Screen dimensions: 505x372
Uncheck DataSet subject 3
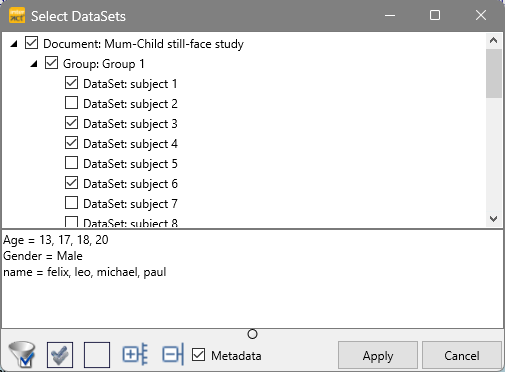tap(71, 123)
